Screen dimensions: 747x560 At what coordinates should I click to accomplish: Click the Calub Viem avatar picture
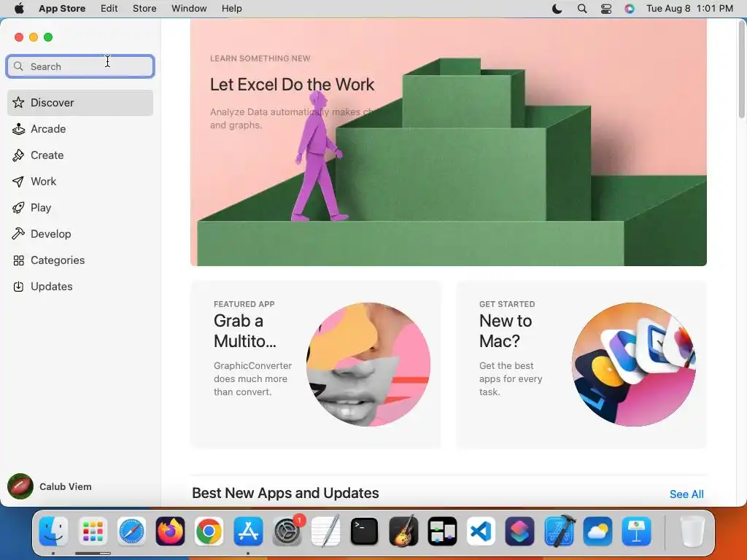tap(20, 486)
